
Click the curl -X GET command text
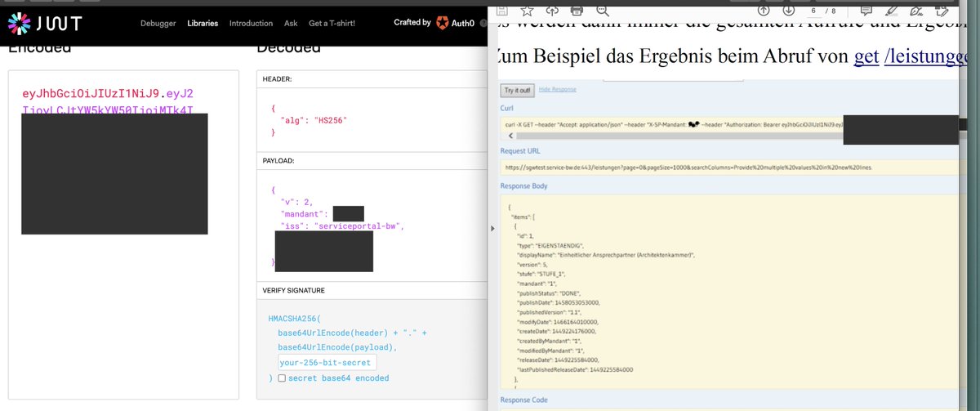click(x=674, y=124)
